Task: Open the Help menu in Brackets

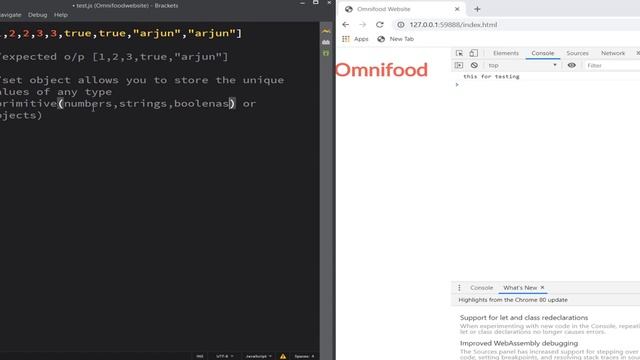Action: [x=61, y=15]
